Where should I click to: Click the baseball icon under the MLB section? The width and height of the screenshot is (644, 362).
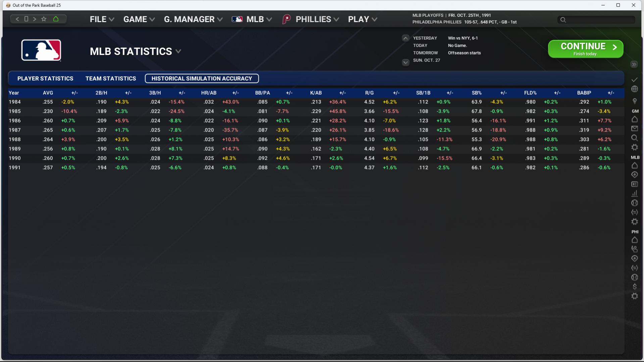click(x=635, y=203)
